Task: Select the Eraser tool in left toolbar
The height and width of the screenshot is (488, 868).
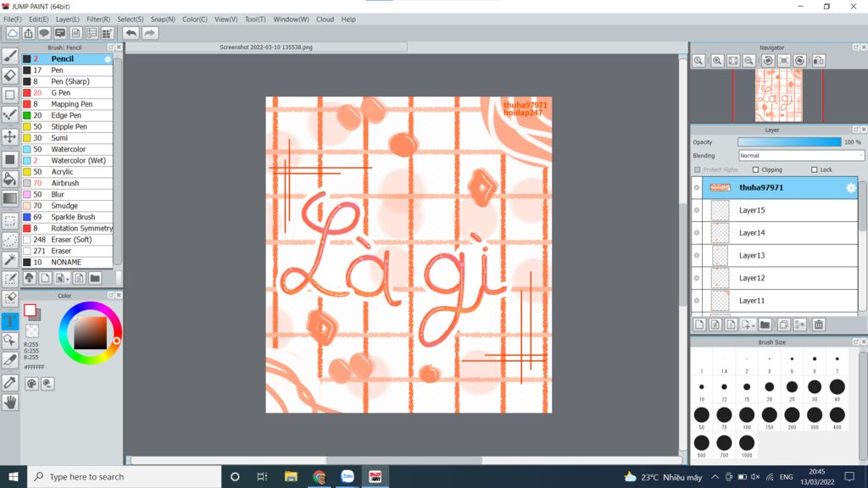Action: 10,75
